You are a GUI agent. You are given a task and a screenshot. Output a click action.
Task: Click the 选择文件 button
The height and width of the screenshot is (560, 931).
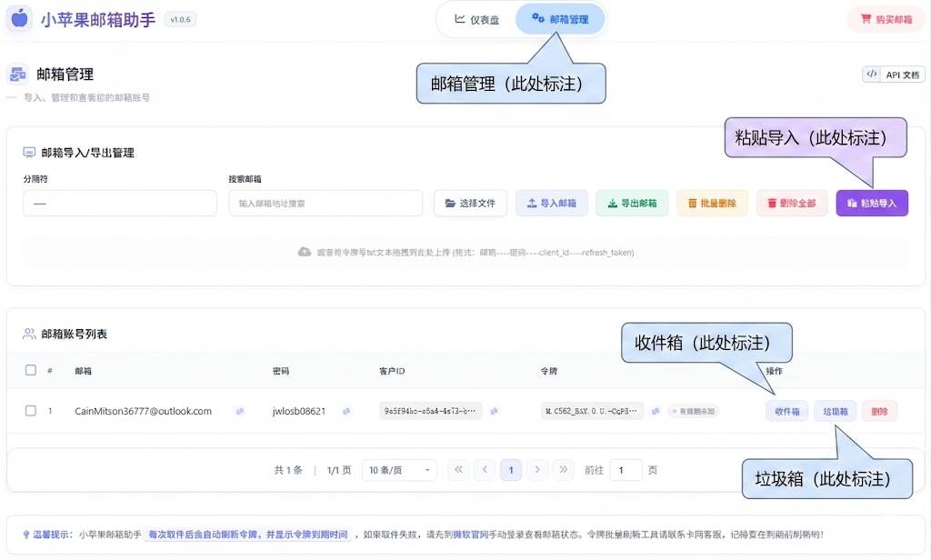coord(470,203)
